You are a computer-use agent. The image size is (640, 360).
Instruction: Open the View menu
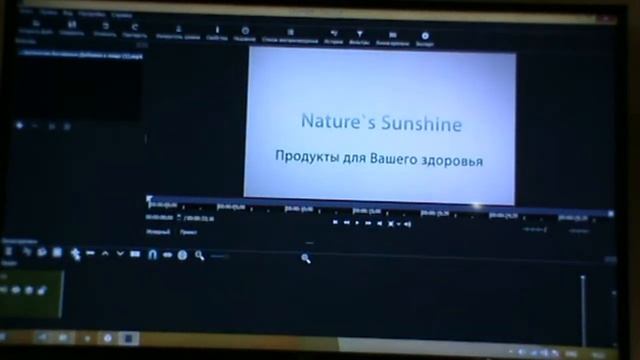(68, 13)
